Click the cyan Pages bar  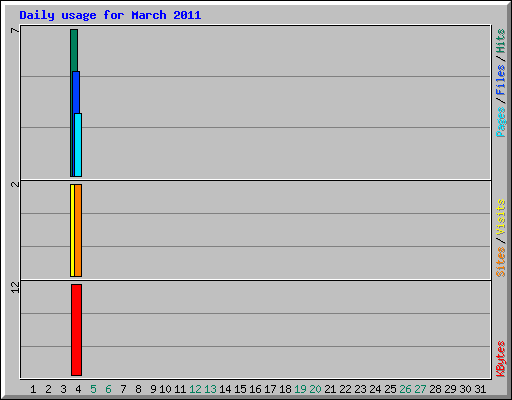tap(78, 145)
